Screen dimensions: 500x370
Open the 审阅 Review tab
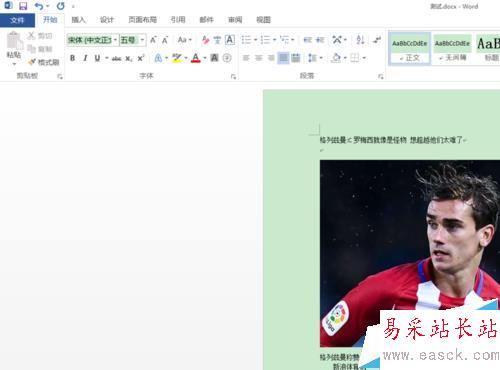[x=235, y=20]
